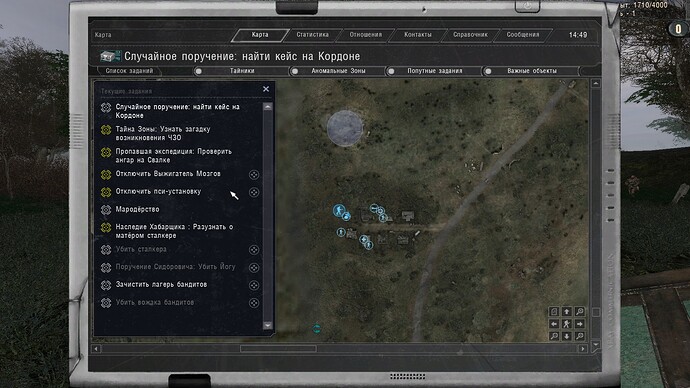This screenshot has height=388, width=690.
Task: Click the task list scroll-down arrow
Action: (268, 326)
